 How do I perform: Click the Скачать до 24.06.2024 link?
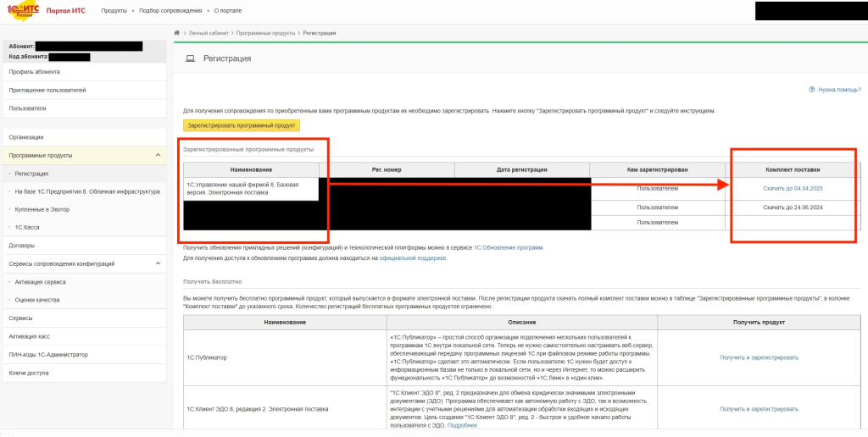(x=793, y=207)
